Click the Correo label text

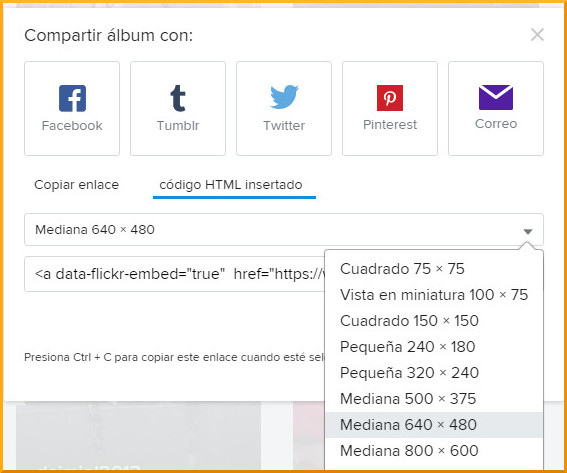coord(496,124)
